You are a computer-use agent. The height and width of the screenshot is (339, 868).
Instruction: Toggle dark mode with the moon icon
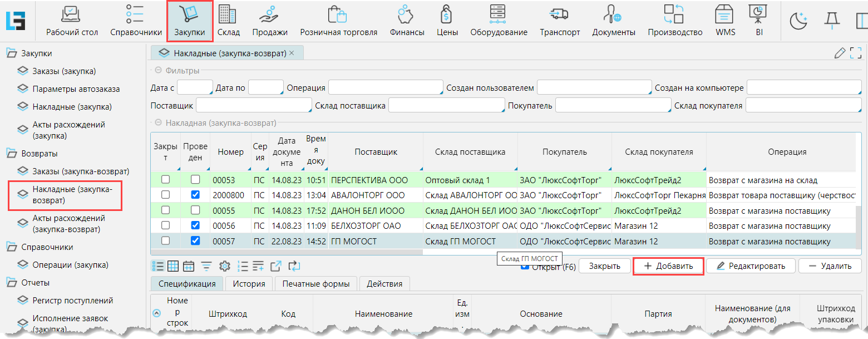(x=799, y=21)
